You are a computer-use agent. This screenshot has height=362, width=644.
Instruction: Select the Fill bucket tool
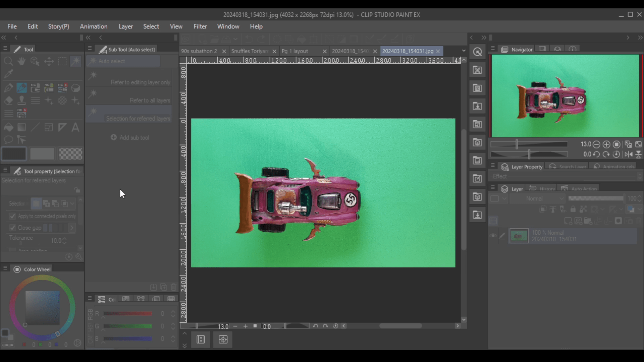pyautogui.click(x=8, y=127)
